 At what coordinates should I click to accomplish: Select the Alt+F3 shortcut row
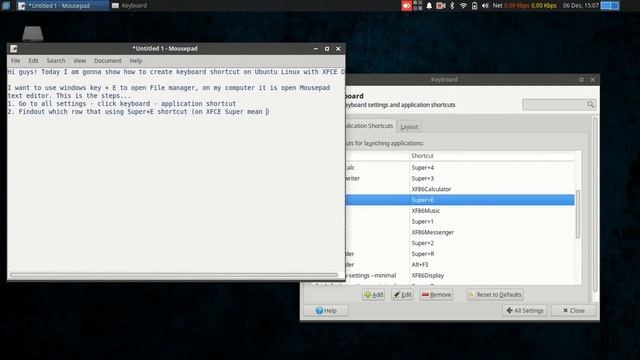460,264
